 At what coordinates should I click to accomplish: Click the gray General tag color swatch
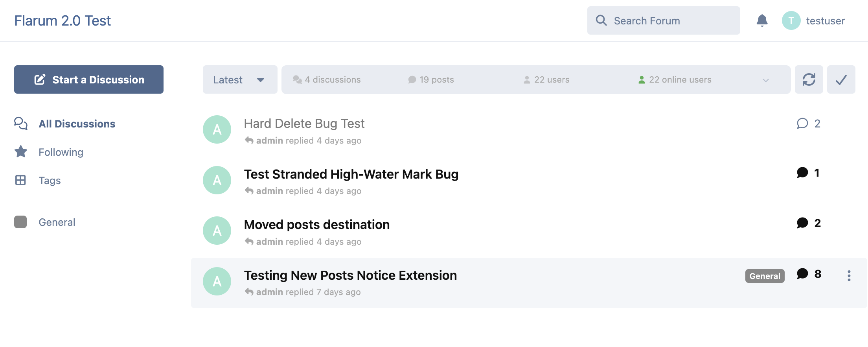20,222
